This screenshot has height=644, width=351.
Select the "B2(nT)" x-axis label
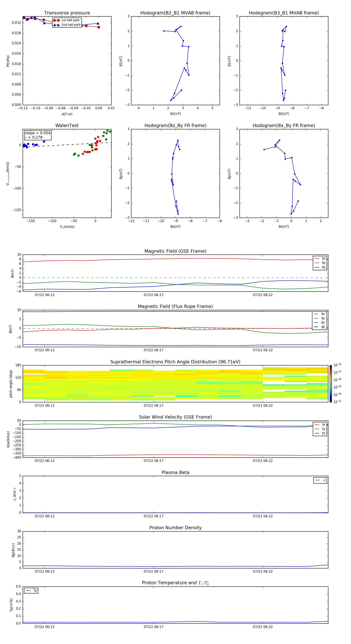[175, 114]
